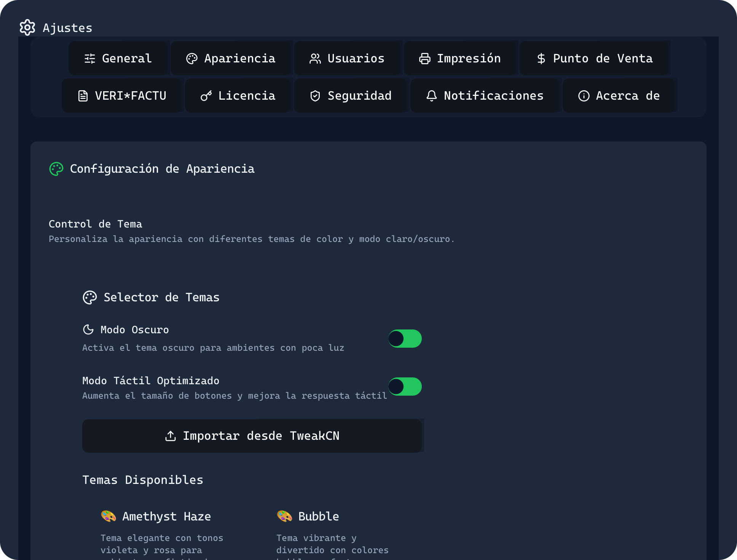Activate Modo Táctil Optimizado

(405, 387)
